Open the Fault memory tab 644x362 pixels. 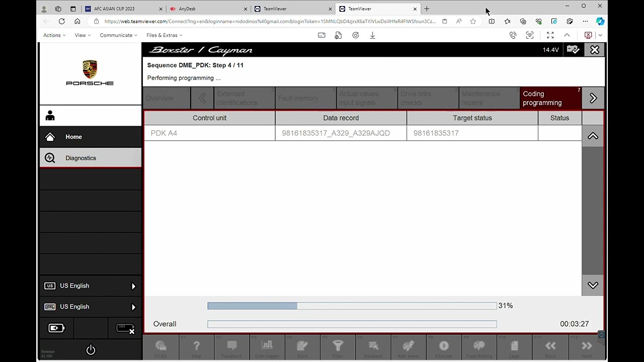click(x=305, y=98)
